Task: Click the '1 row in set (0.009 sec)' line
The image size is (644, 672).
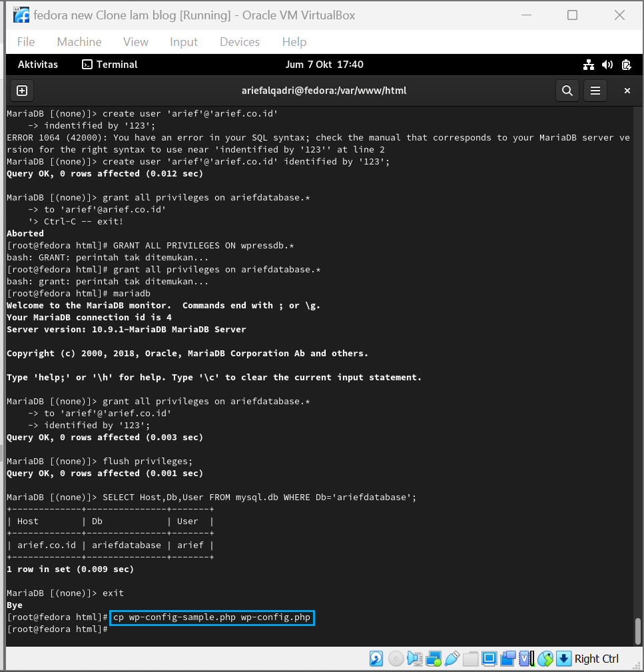Action: (x=71, y=569)
